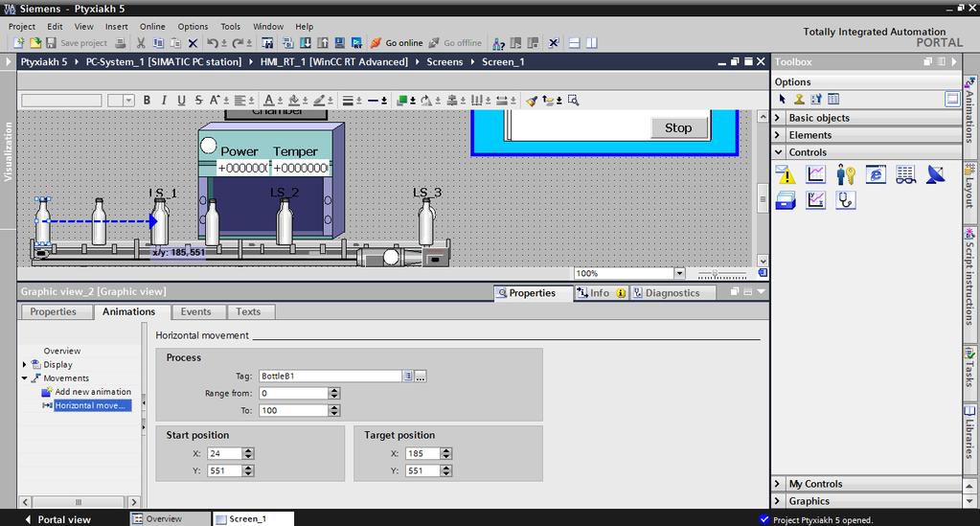
Task: Open the Insert menu
Action: coord(116,26)
